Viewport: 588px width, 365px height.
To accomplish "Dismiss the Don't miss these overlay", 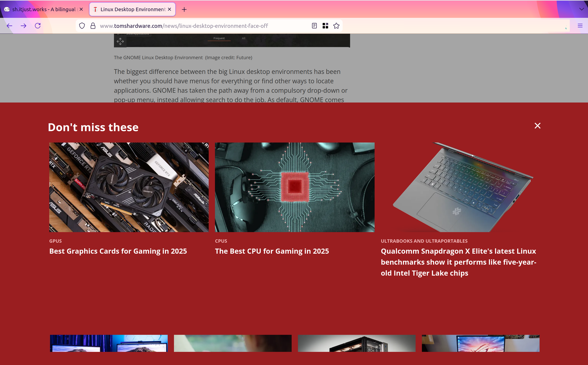I will point(537,126).
